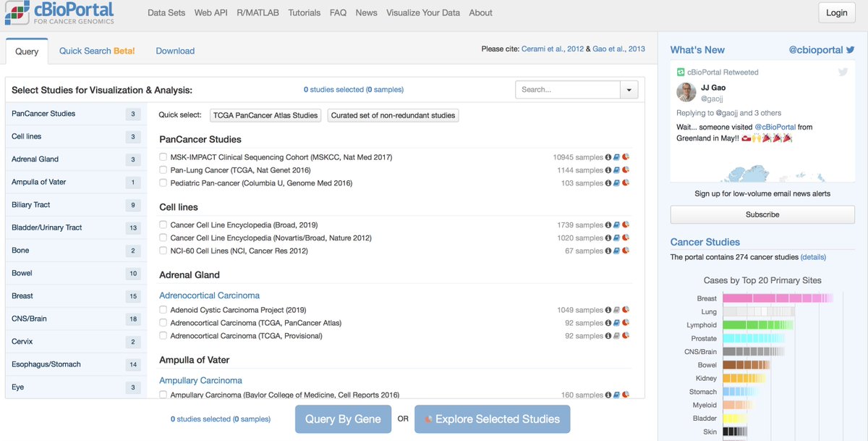Image resolution: width=868 pixels, height=441 pixels.
Task: Check Adrenocortical Carcinoma (TCGA, Provisional)
Action: [163, 336]
